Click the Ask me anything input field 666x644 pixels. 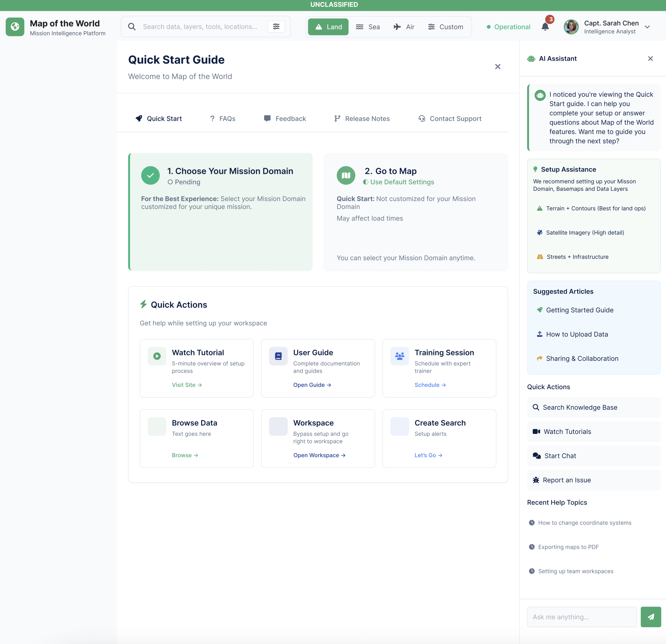582,617
